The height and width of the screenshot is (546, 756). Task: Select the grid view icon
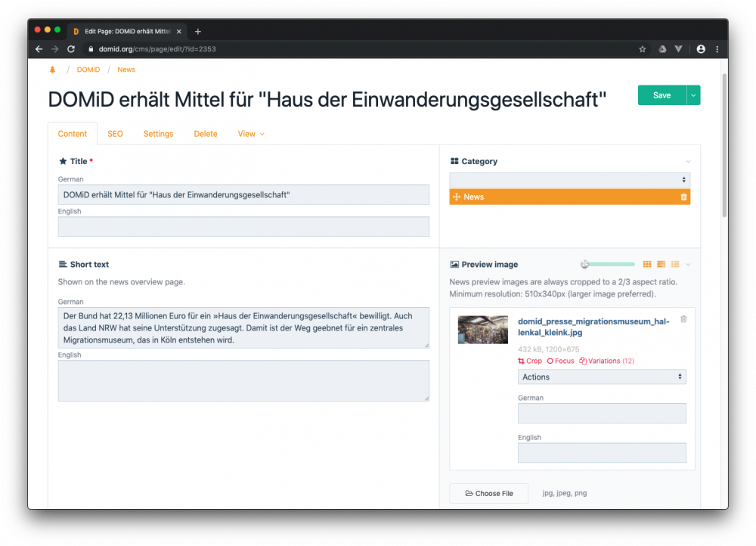(647, 264)
